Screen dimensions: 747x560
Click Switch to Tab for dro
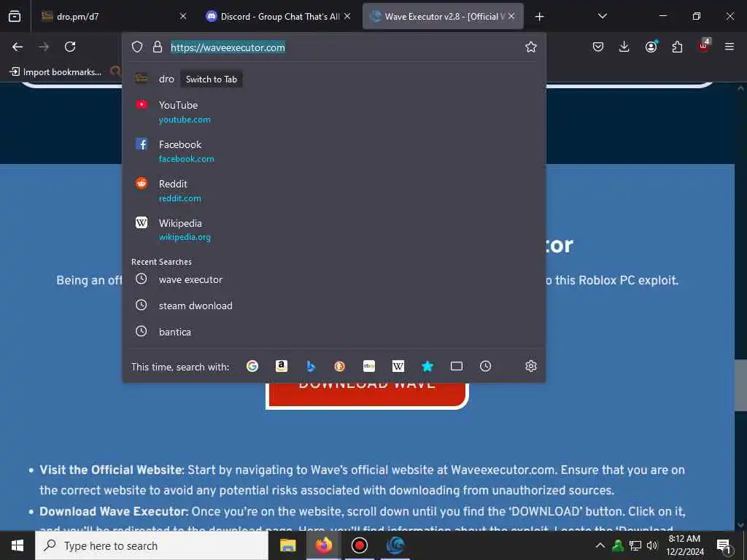tap(211, 79)
